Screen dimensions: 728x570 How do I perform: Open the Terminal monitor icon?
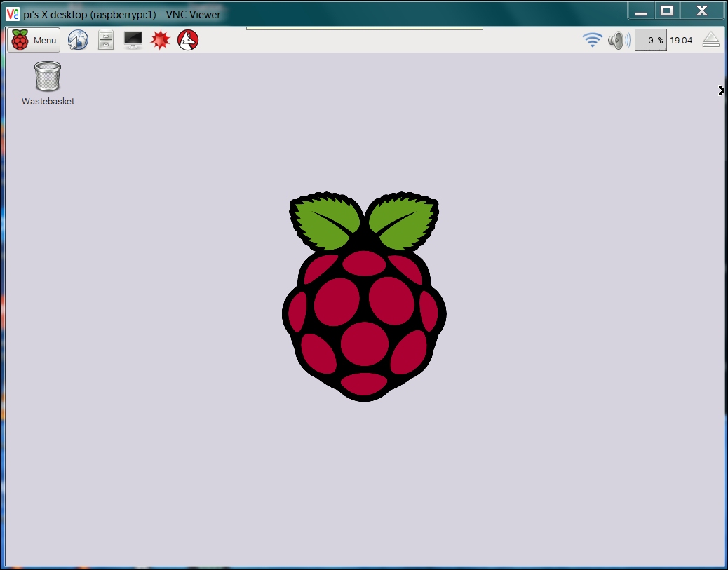(133, 40)
